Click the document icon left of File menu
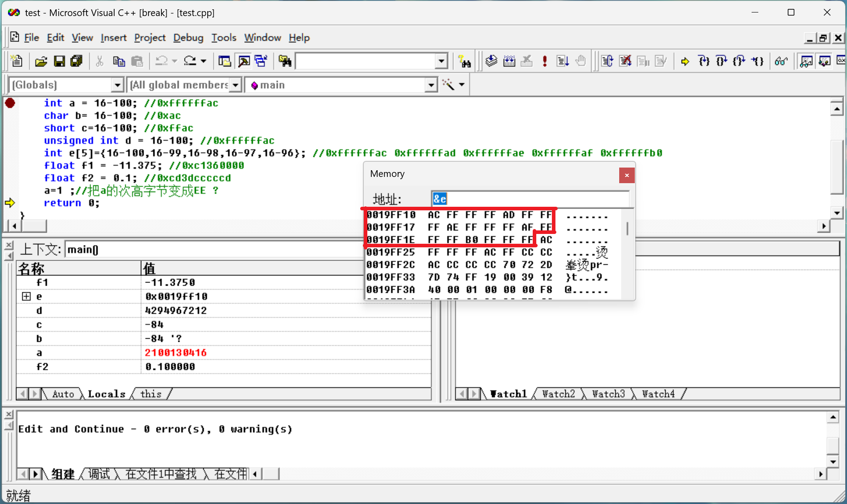The height and width of the screenshot is (504, 847). (x=14, y=37)
